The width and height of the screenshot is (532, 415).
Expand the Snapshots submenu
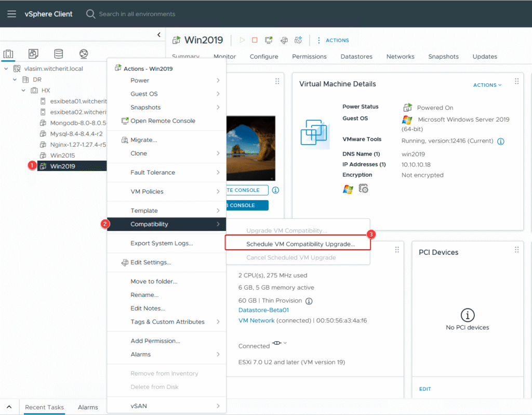(x=167, y=107)
